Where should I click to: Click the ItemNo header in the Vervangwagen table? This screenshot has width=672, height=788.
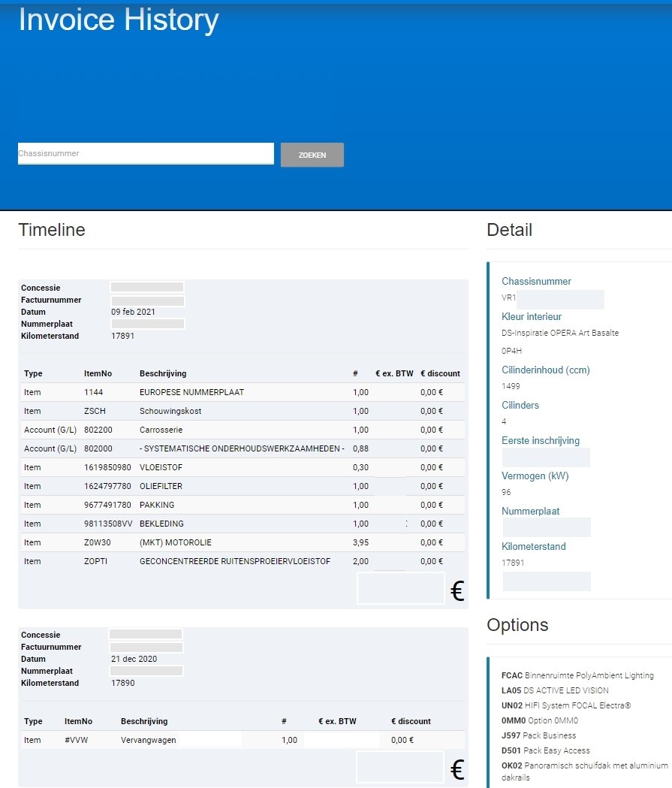pos(78,721)
